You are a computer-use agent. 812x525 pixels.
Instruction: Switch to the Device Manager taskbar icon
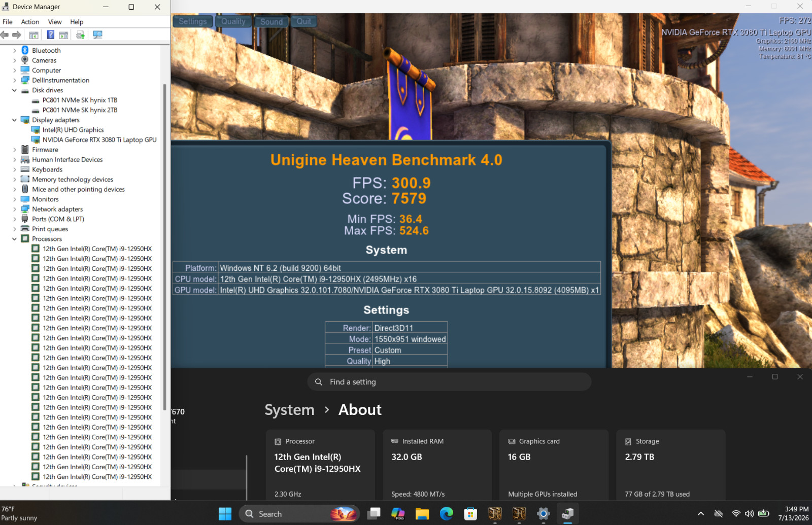click(x=567, y=514)
